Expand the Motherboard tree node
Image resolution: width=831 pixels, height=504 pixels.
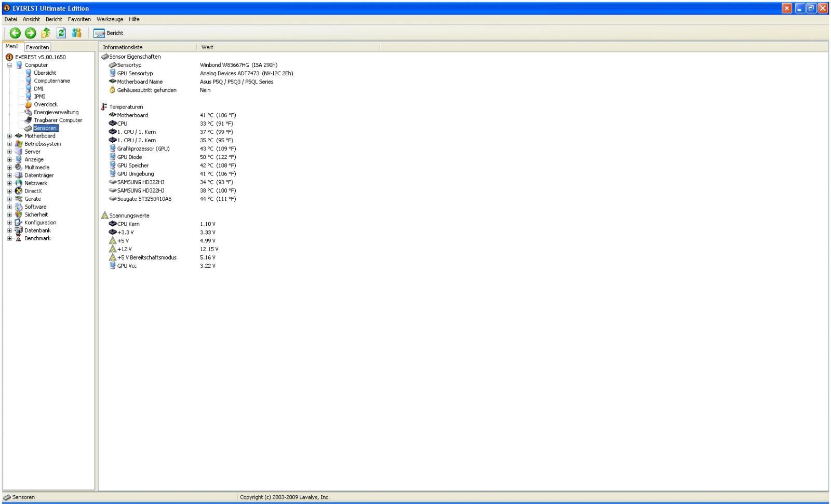tap(9, 136)
